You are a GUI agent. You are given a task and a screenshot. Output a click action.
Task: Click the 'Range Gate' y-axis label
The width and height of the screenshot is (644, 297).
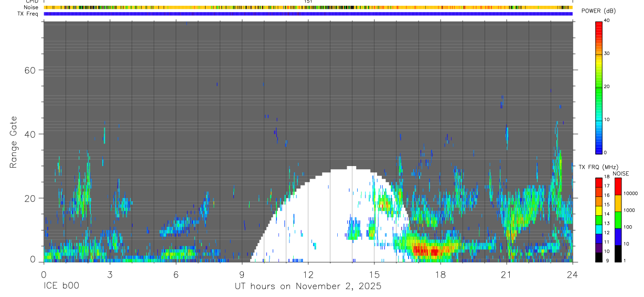coord(14,142)
